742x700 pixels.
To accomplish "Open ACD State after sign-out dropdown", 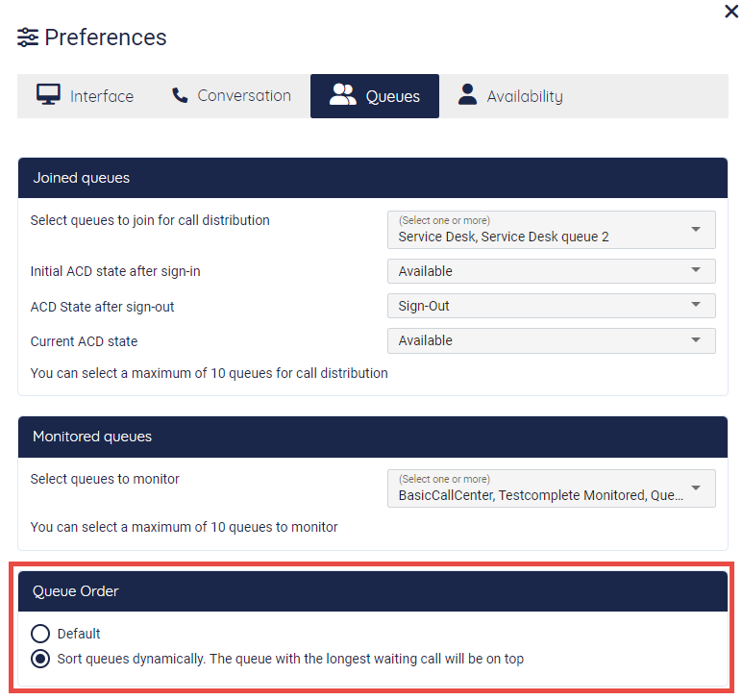I will 551,306.
